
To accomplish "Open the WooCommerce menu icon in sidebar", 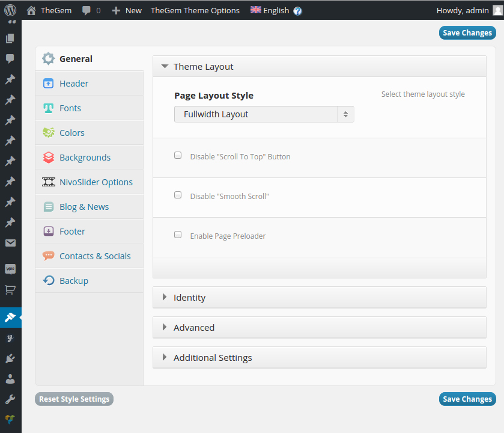I will (x=10, y=269).
